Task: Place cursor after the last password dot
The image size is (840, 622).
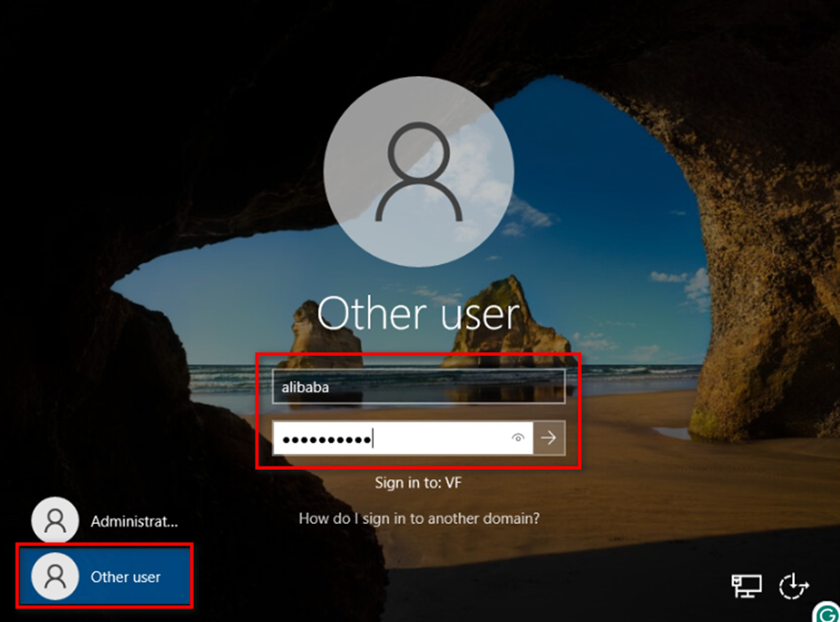Action: pyautogui.click(x=374, y=437)
